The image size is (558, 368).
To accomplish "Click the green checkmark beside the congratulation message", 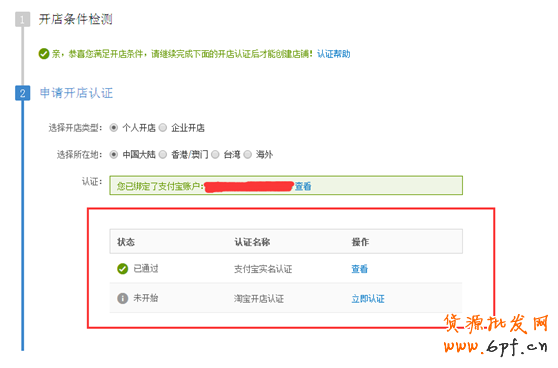I will pos(44,54).
